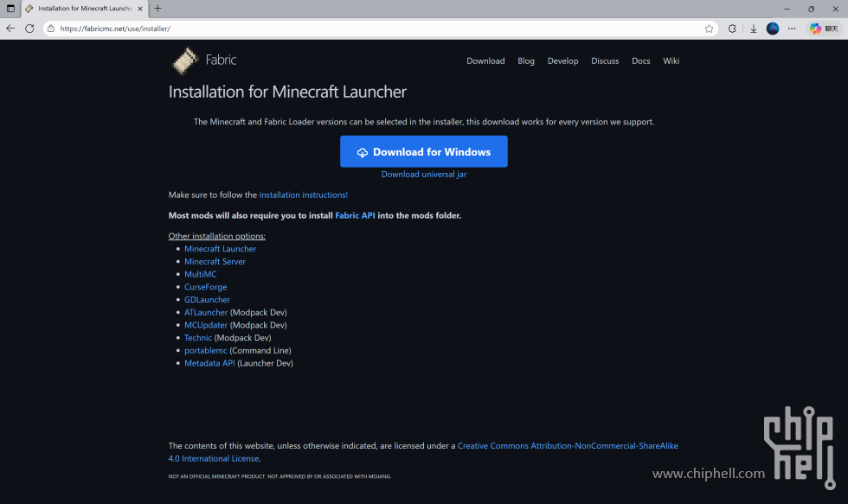The image size is (848, 504).
Task: Refresh the page with reload icon
Action: pyautogui.click(x=29, y=29)
